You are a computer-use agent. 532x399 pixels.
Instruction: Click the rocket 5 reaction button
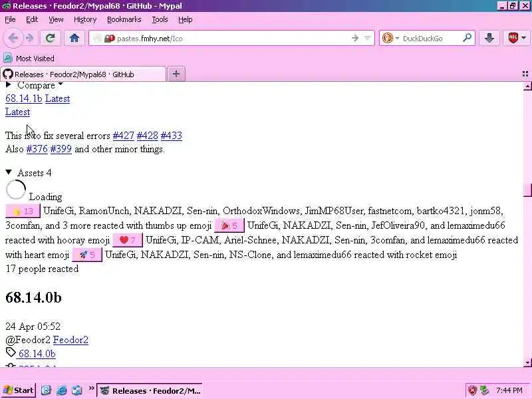pos(87,255)
